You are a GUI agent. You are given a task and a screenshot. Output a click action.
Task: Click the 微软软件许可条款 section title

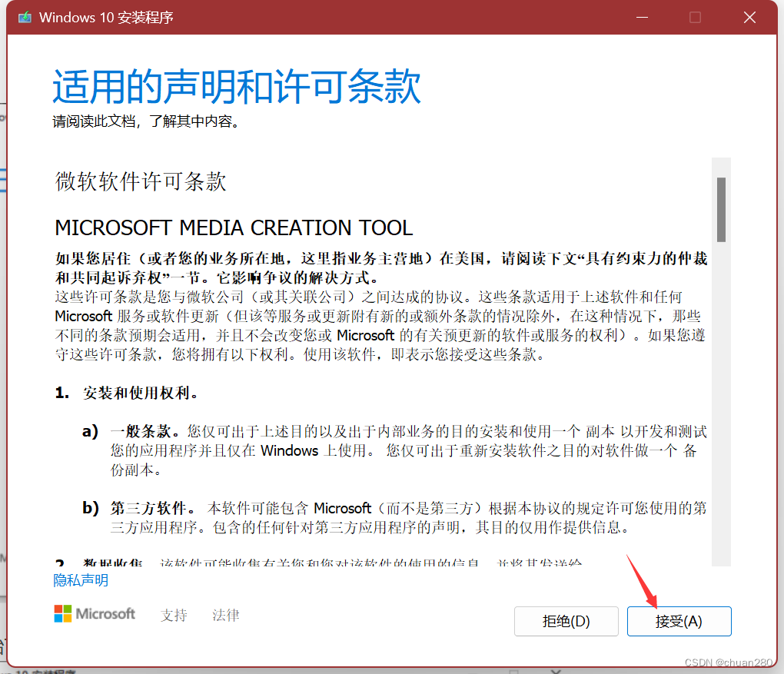139,182
